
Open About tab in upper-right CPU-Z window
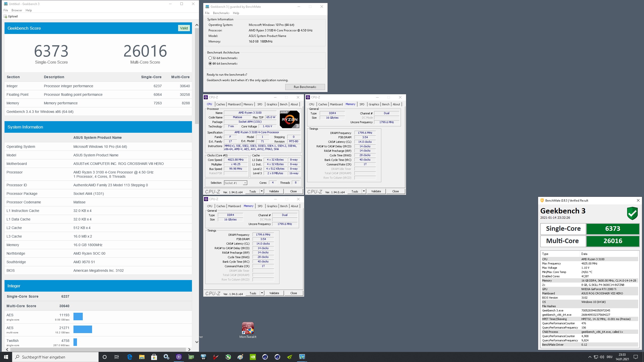(x=396, y=104)
